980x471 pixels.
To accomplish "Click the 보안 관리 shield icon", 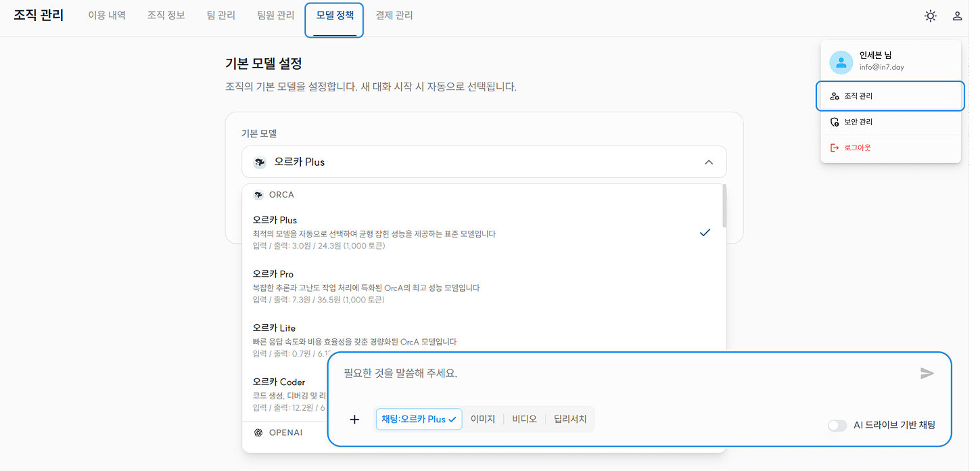I will [835, 122].
